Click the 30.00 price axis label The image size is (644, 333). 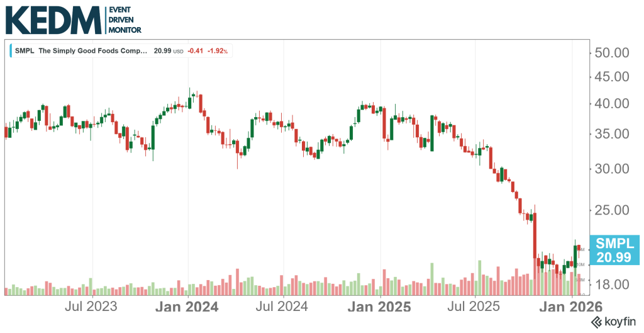click(612, 169)
